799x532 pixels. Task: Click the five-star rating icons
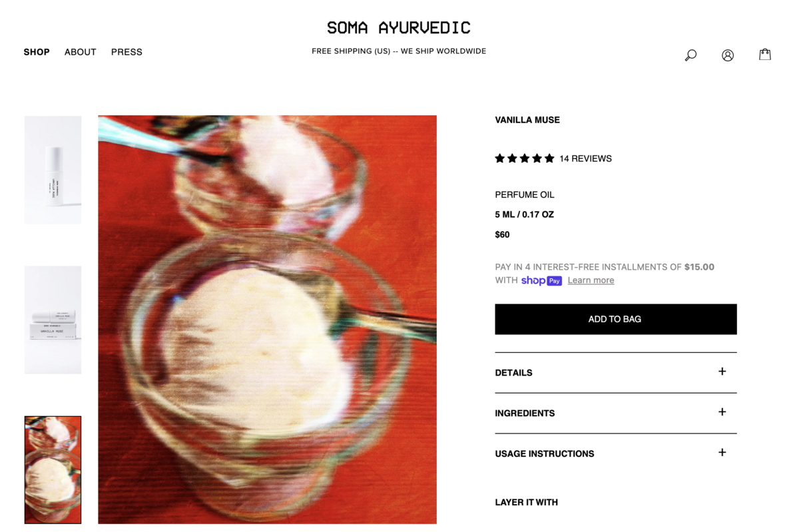tap(525, 158)
